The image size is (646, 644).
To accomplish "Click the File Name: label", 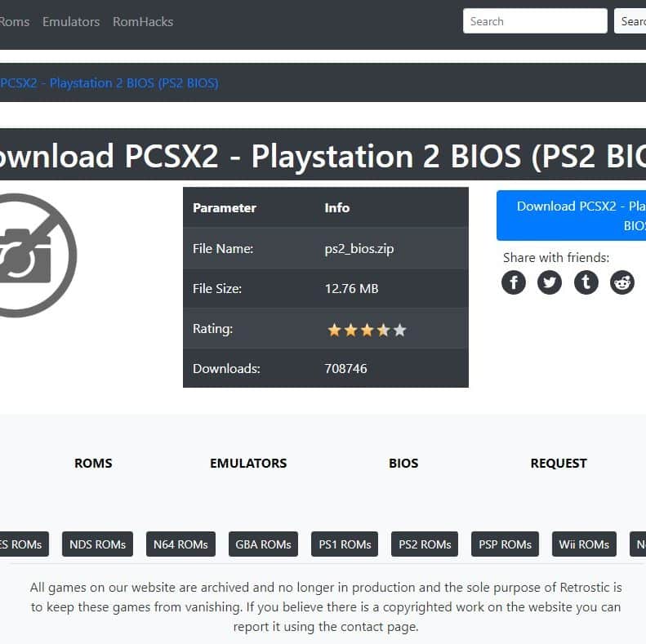I will pos(223,249).
